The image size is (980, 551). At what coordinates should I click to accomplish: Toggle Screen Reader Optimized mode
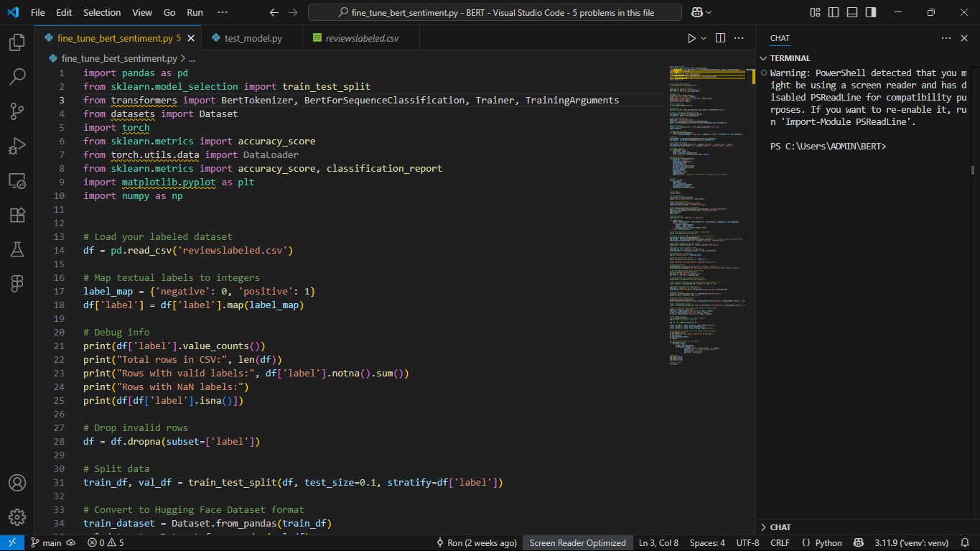(577, 543)
